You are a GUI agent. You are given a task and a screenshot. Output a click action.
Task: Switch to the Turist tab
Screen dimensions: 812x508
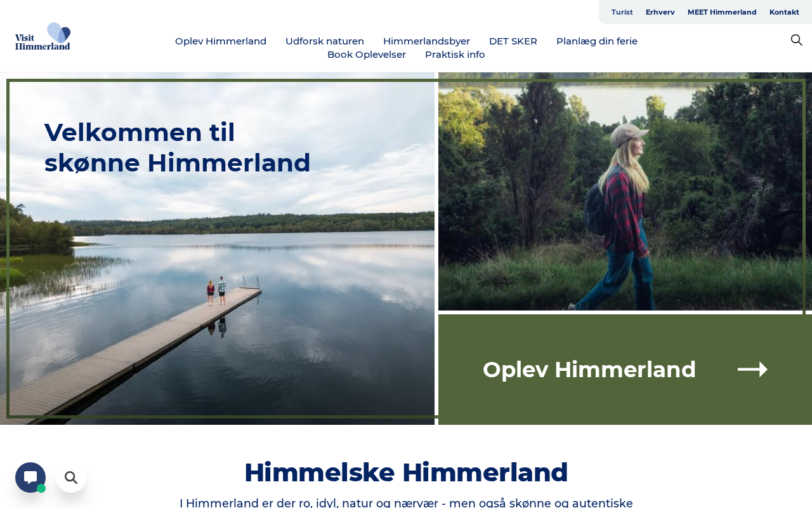[x=622, y=12]
